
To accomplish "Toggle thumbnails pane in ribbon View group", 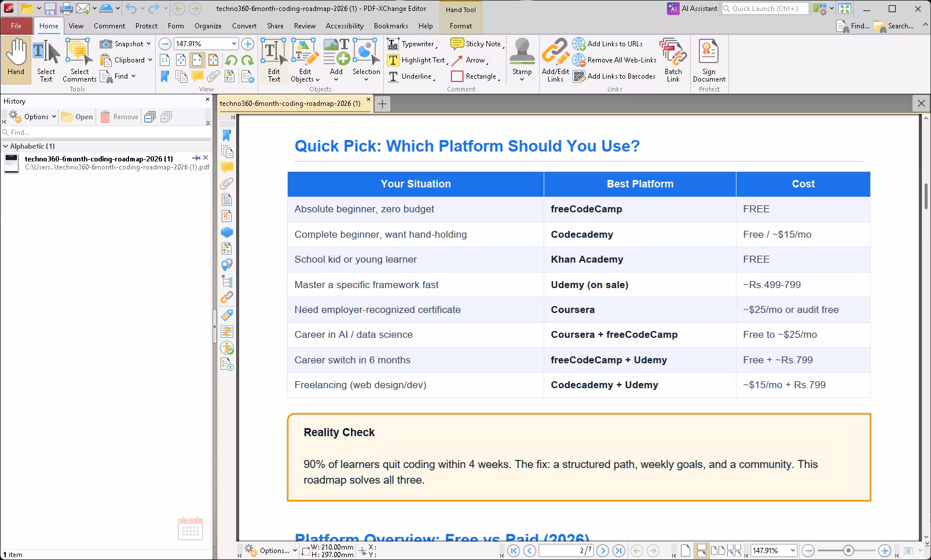I will point(181,76).
